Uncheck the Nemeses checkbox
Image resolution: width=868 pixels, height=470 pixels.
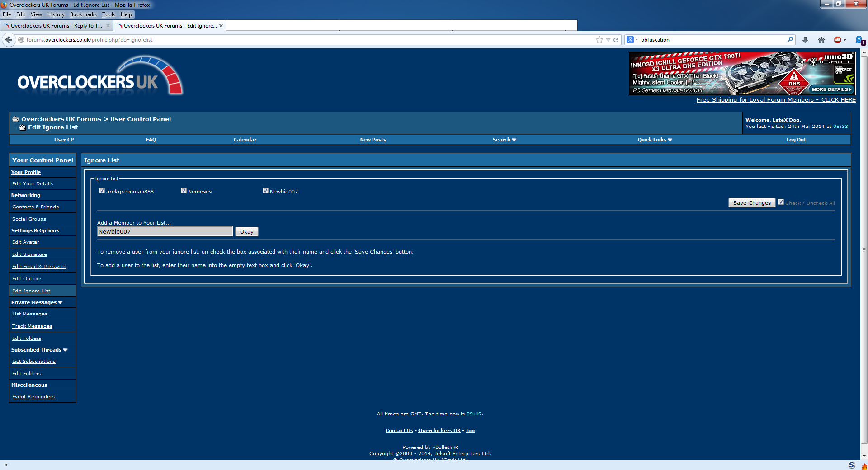pyautogui.click(x=184, y=191)
